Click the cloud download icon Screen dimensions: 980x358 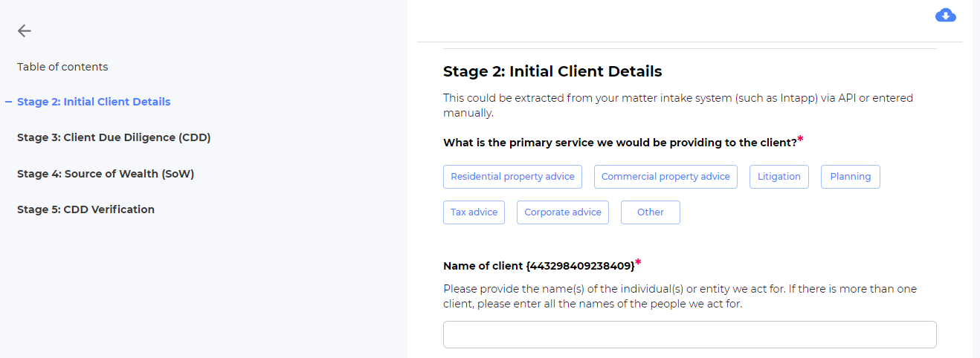[x=945, y=16]
